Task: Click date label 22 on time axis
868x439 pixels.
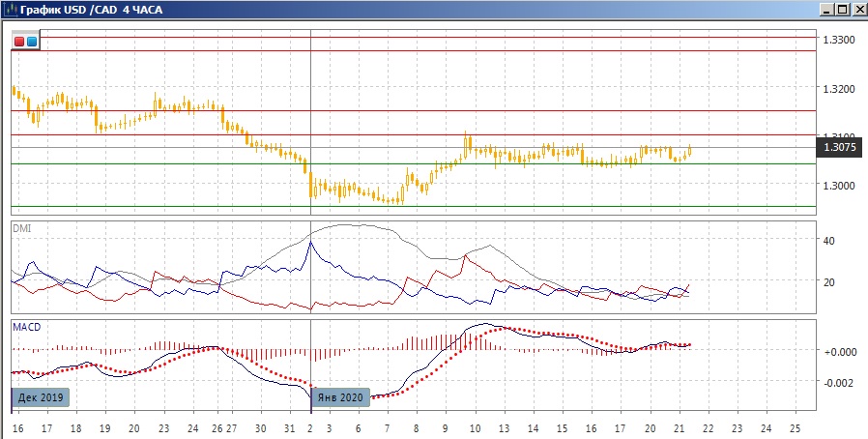Action: click(x=708, y=428)
